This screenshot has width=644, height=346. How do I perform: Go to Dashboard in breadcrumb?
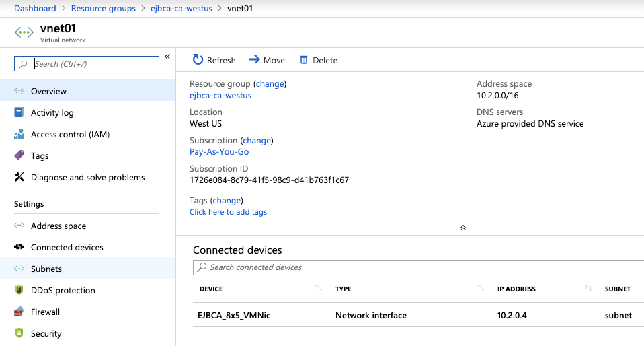pos(35,8)
